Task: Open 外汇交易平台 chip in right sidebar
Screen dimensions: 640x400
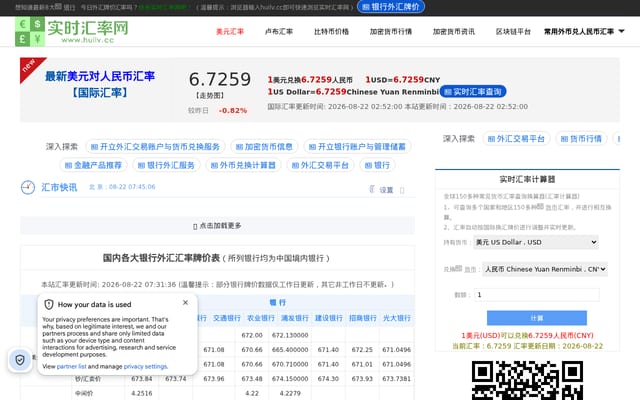Action: pos(516,139)
